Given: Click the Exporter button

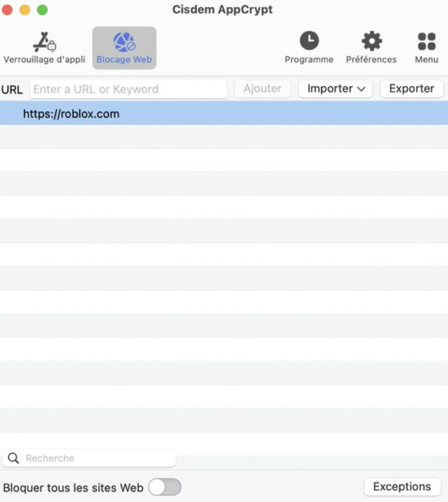Looking at the screenshot, I should coord(412,89).
